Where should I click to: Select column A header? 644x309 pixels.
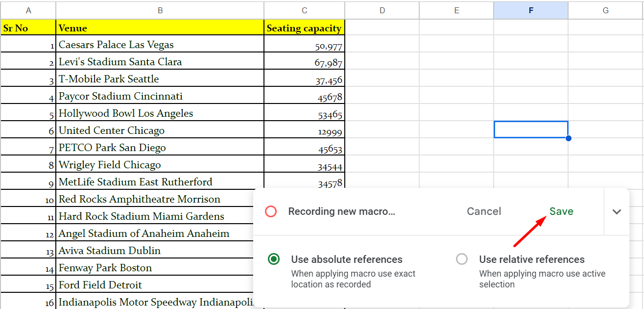pos(28,10)
